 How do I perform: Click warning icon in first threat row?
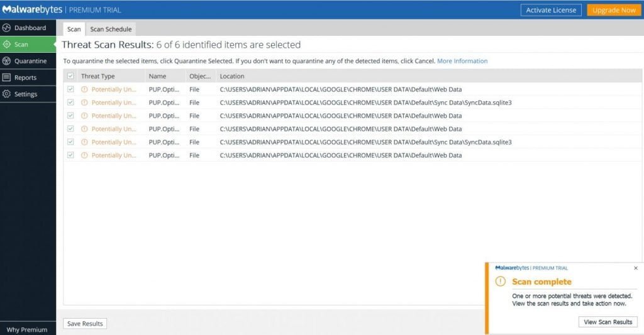pyautogui.click(x=84, y=89)
